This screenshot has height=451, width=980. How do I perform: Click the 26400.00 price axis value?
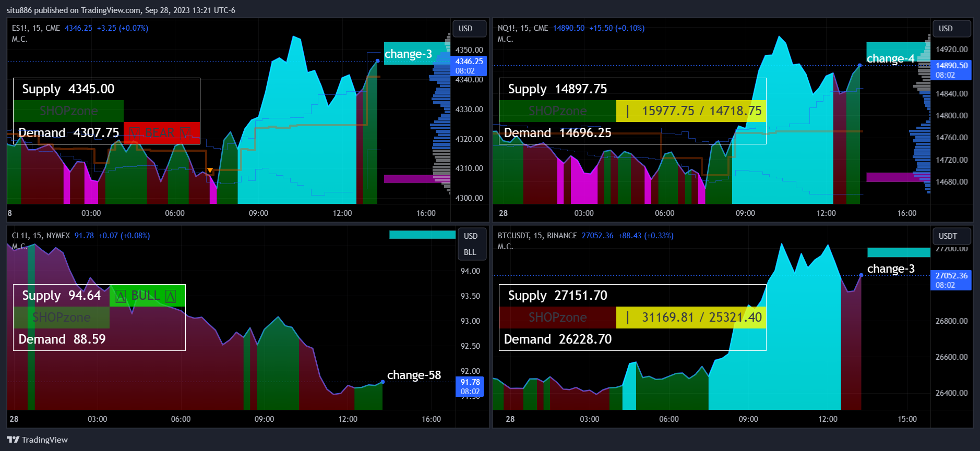pyautogui.click(x=951, y=393)
